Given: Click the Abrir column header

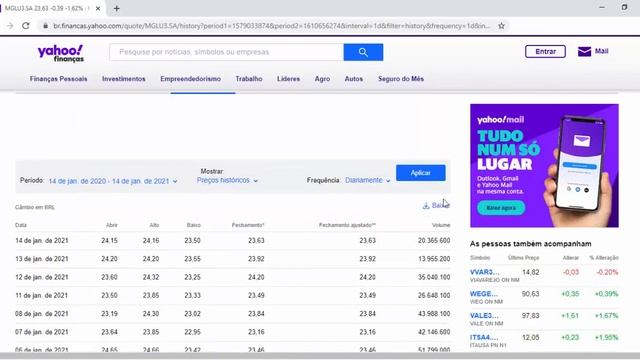Looking at the screenshot, I should coord(111,225).
